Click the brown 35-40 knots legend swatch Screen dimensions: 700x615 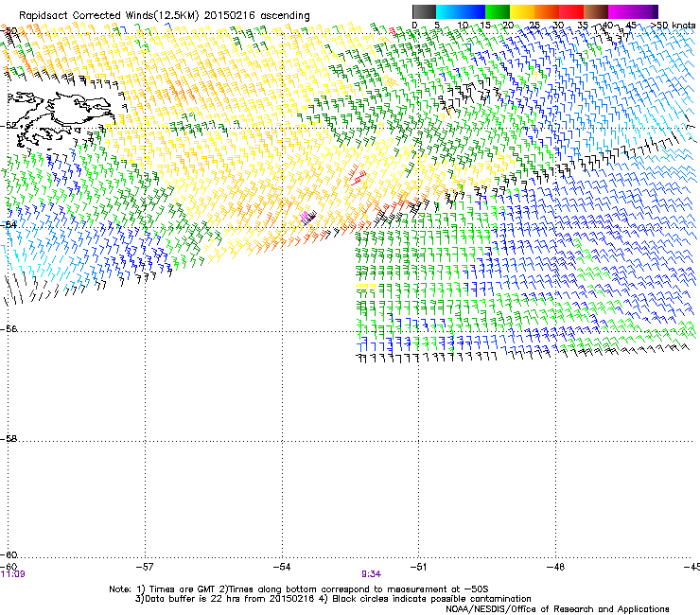coord(596,11)
